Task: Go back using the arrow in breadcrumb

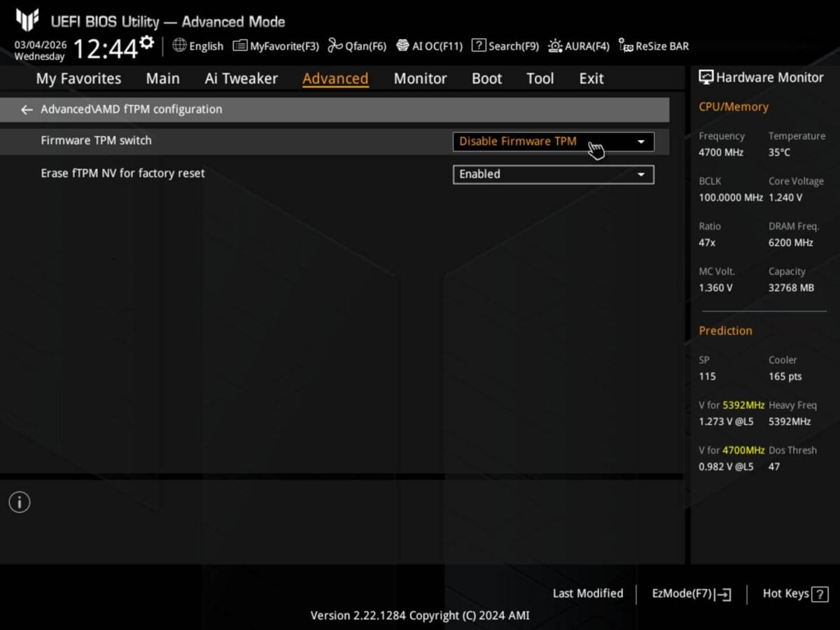Action: (27, 110)
